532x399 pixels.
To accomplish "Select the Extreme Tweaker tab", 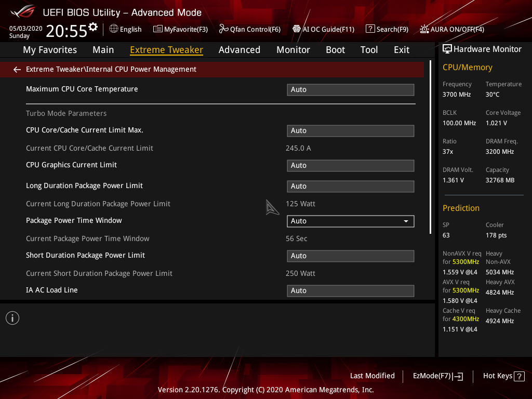I will pyautogui.click(x=167, y=50).
